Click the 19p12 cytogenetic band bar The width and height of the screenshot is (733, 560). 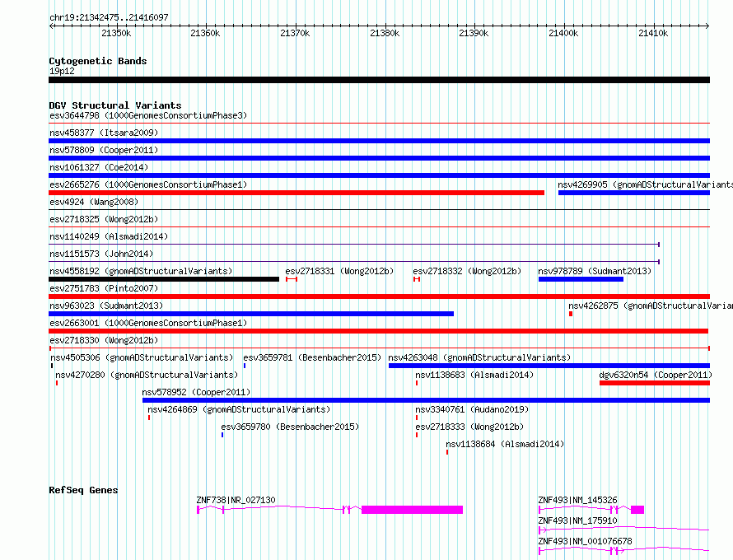click(x=379, y=80)
